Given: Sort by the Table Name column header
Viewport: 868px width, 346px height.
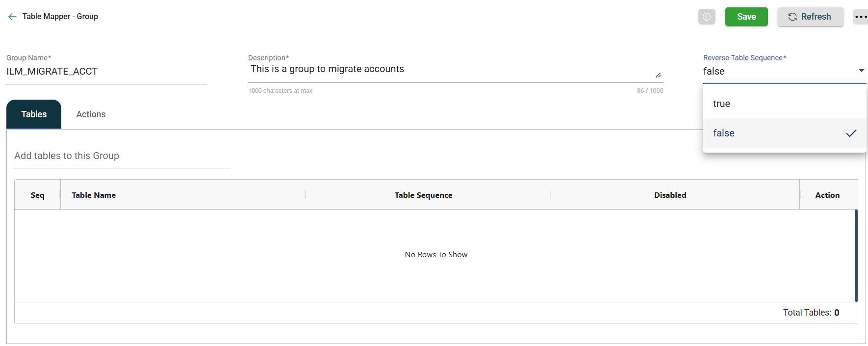Looking at the screenshot, I should (x=94, y=195).
